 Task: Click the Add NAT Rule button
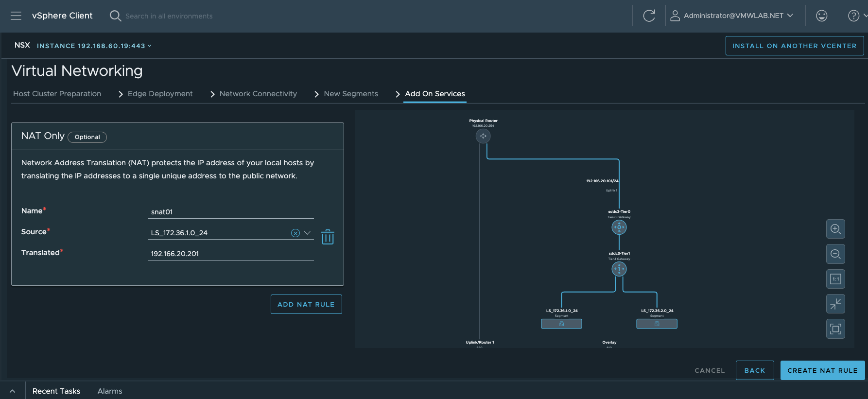click(x=306, y=304)
